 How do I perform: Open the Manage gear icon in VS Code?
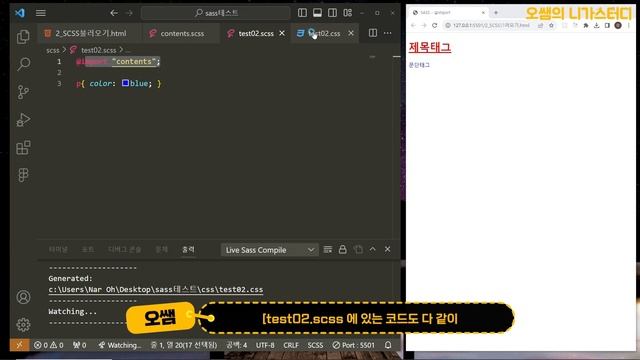(23, 324)
